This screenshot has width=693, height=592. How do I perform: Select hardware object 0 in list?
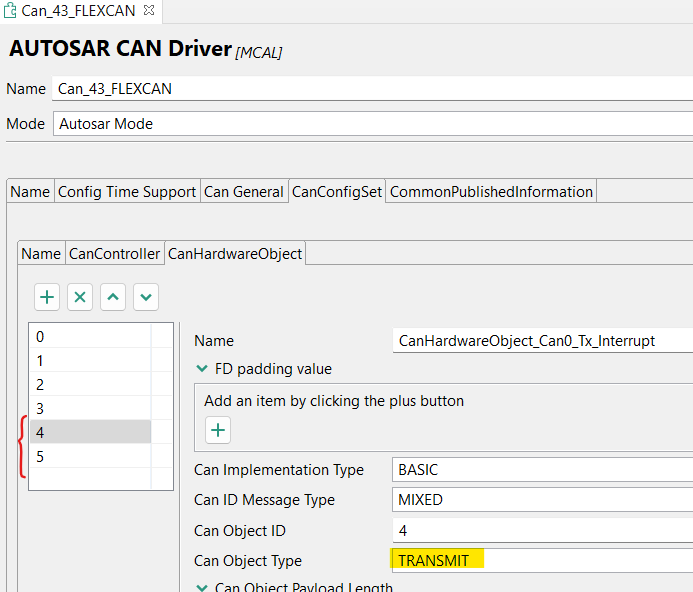point(91,336)
